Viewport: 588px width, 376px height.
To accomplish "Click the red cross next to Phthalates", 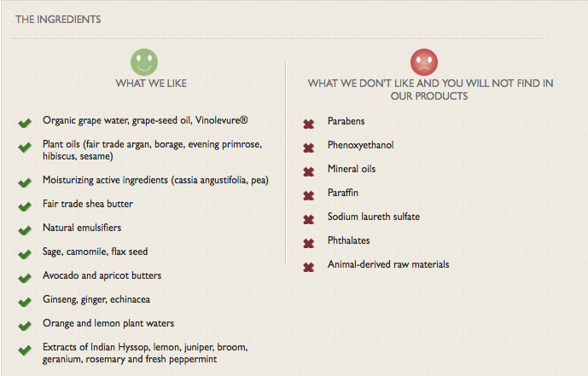I will (x=309, y=244).
